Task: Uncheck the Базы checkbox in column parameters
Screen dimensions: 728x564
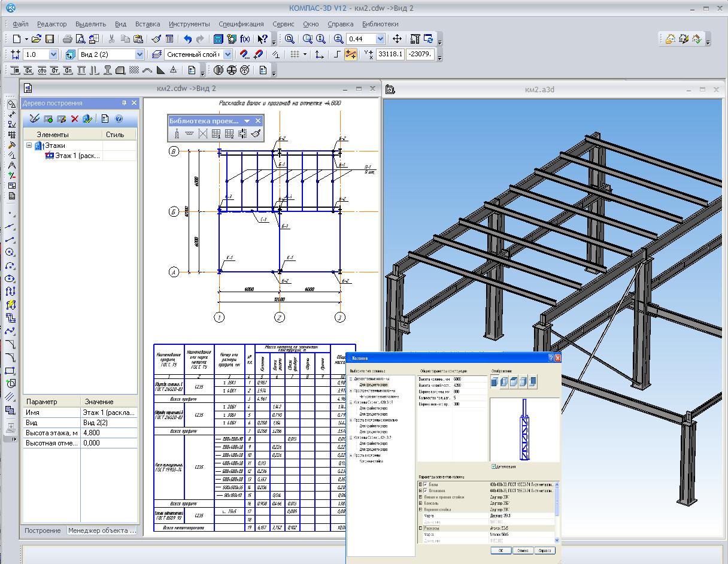Action: click(426, 484)
